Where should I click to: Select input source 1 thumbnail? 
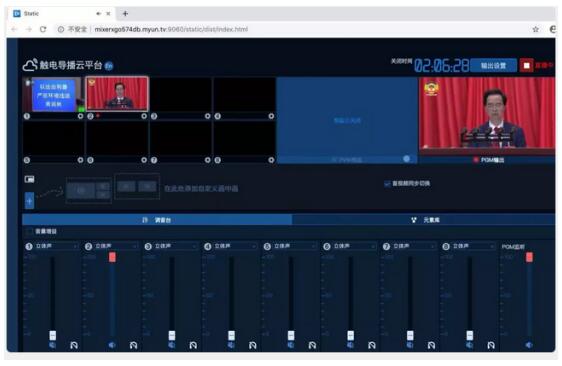[53, 95]
